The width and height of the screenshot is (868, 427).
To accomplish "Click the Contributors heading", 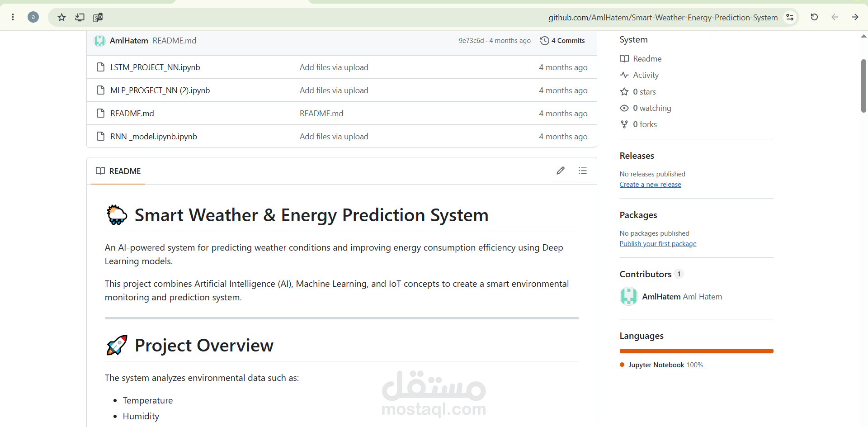I will 645,274.
